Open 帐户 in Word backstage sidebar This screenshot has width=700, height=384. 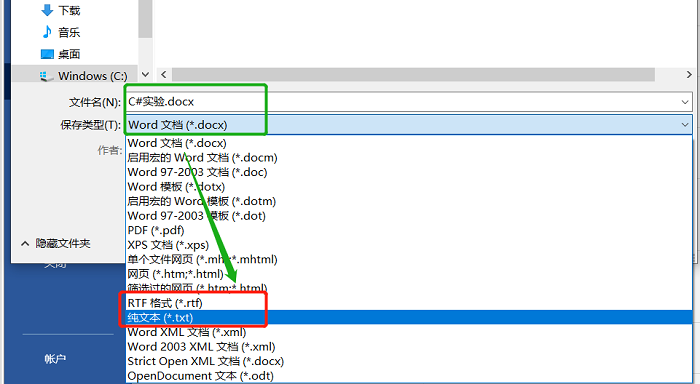(x=55, y=359)
